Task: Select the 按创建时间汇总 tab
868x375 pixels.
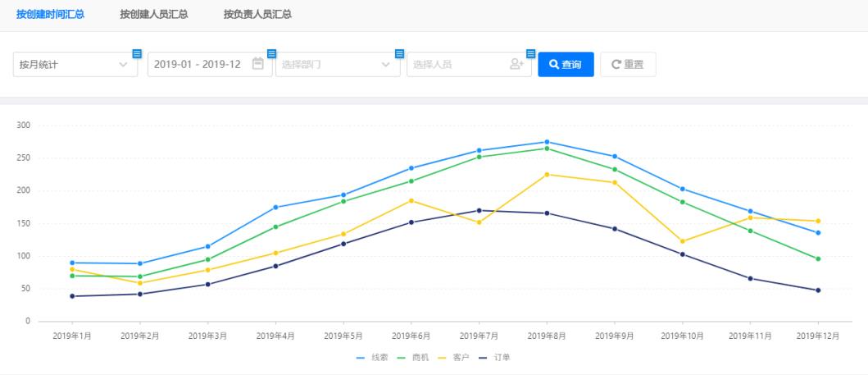Action: [x=50, y=15]
